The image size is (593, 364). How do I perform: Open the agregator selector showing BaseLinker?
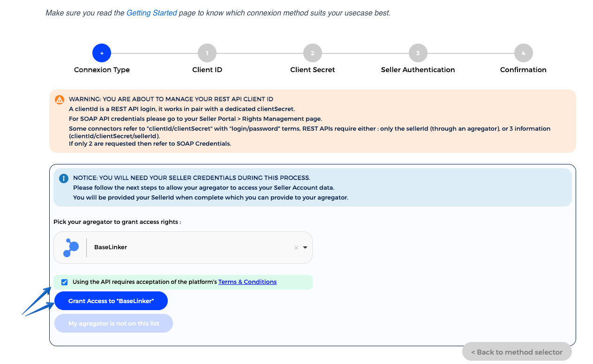click(x=188, y=247)
